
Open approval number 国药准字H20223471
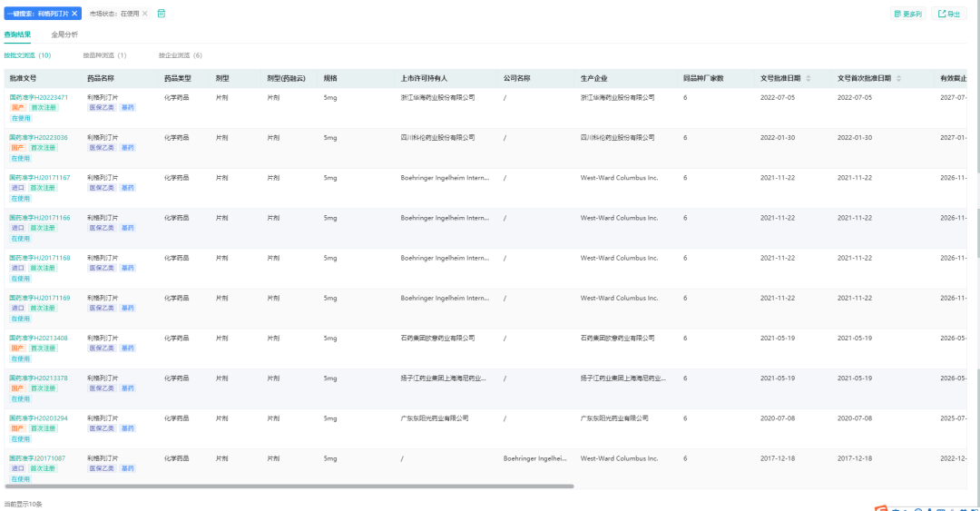[39, 98]
